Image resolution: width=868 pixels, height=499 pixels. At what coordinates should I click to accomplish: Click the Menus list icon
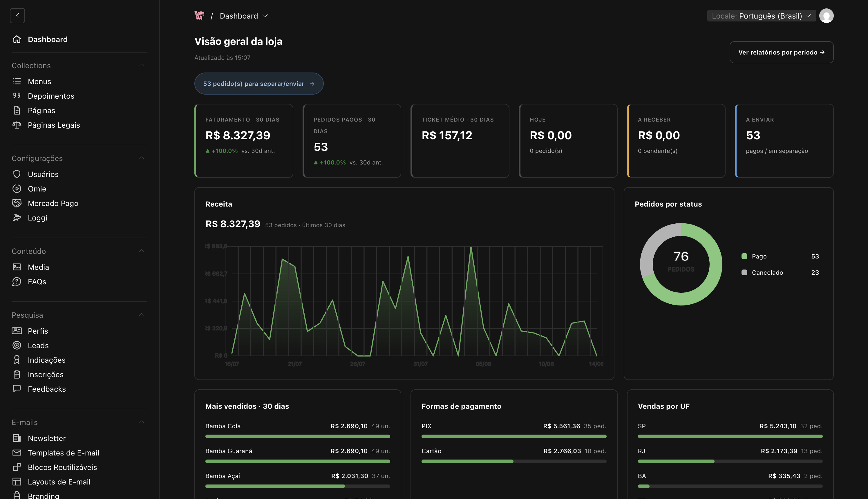(17, 81)
